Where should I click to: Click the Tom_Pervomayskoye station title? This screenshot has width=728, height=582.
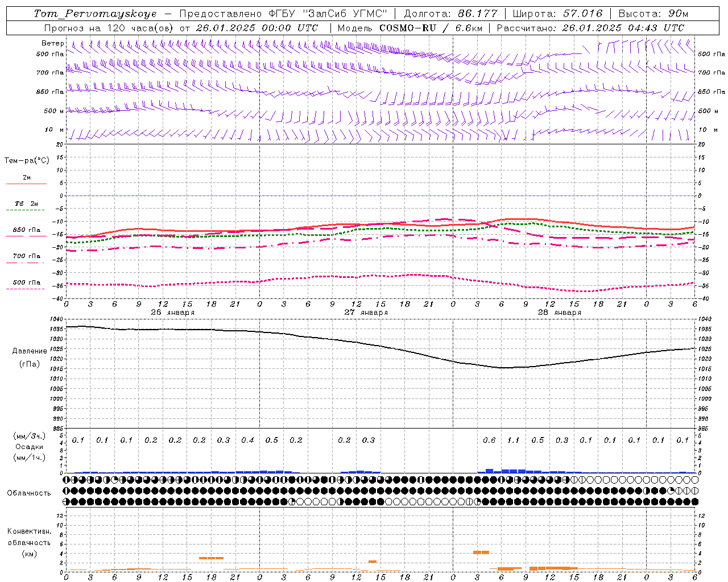click(x=95, y=14)
